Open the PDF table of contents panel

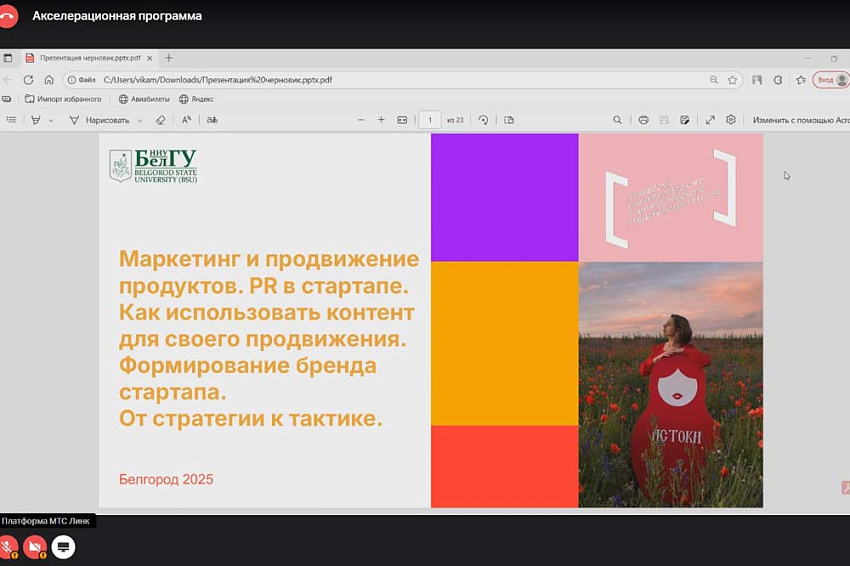coord(11,120)
